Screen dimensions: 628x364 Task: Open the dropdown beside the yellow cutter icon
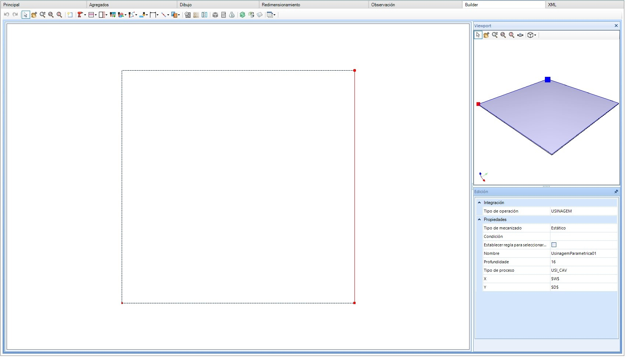147,15
